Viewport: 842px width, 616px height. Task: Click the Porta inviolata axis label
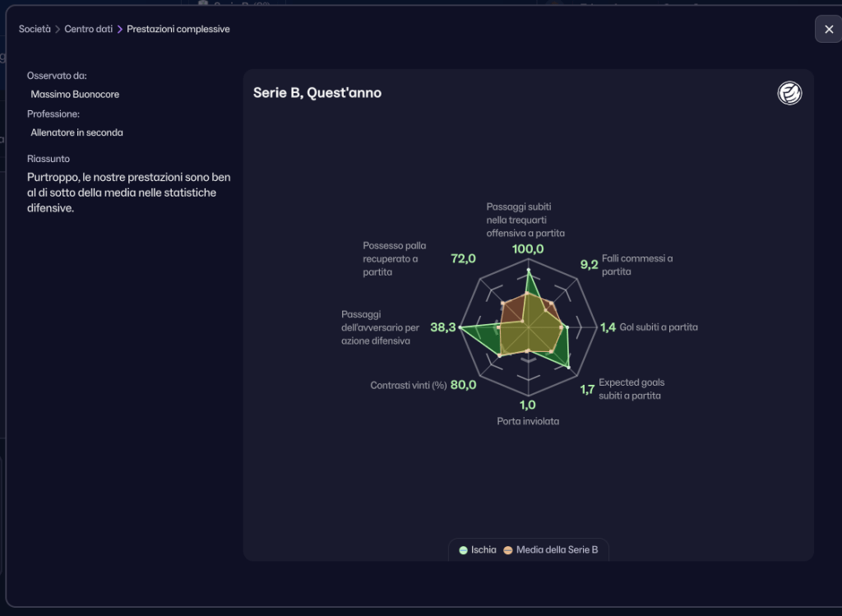528,421
